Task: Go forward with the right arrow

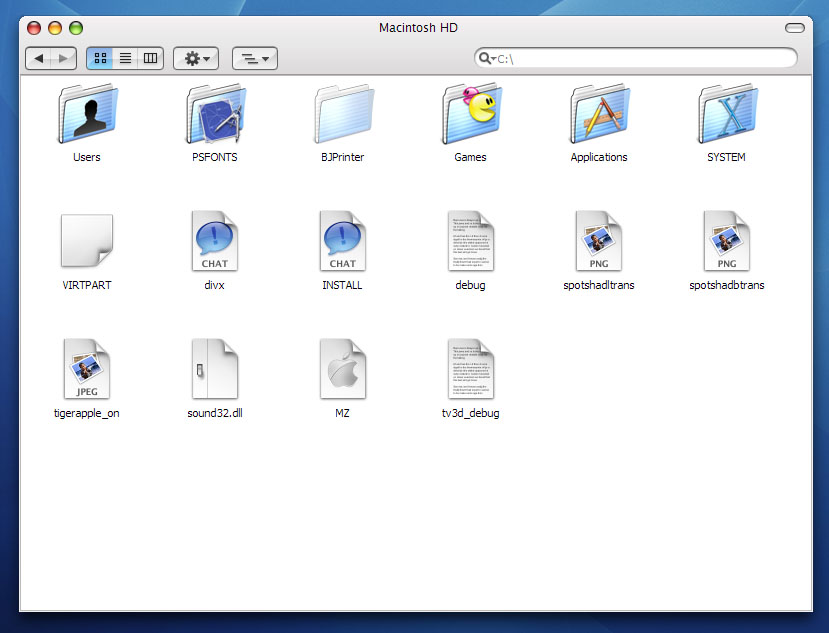Action: point(64,58)
